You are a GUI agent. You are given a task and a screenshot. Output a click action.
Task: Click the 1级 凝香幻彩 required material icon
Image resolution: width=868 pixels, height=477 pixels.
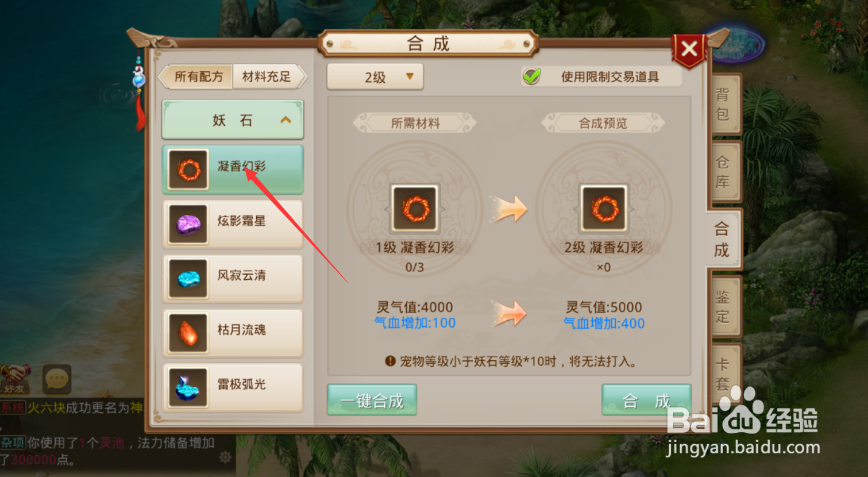(415, 208)
